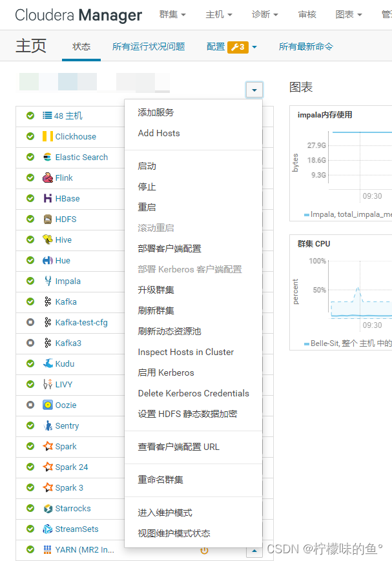Open the 审核 menu item

click(307, 15)
